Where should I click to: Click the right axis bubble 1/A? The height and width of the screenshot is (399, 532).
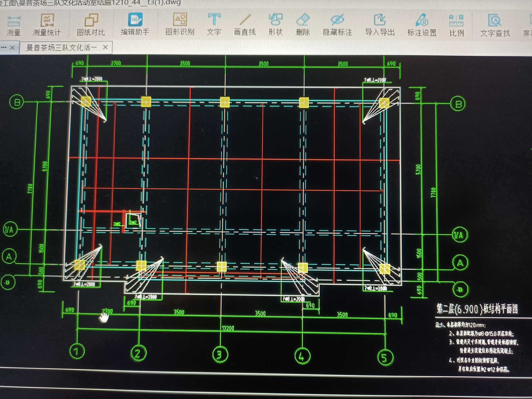[460, 234]
